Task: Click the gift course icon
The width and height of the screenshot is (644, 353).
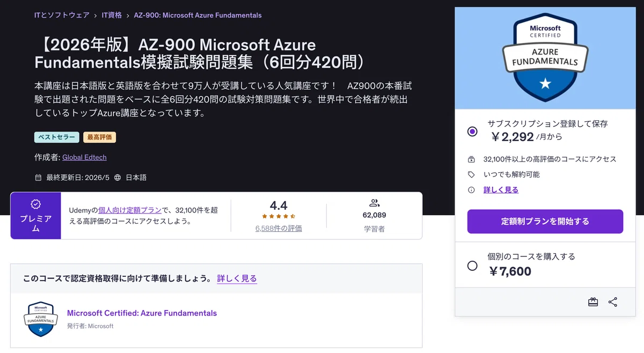Action: pyautogui.click(x=593, y=302)
